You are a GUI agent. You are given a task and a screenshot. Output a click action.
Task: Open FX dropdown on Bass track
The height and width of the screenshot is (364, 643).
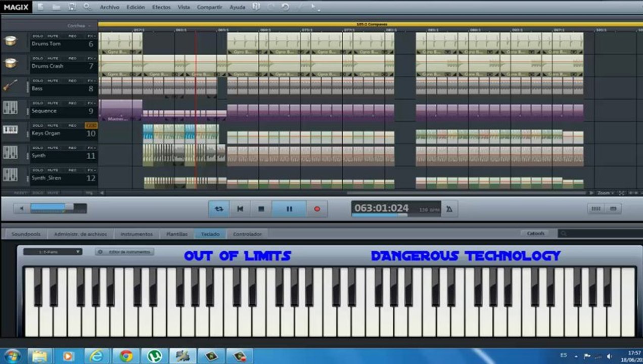point(90,81)
